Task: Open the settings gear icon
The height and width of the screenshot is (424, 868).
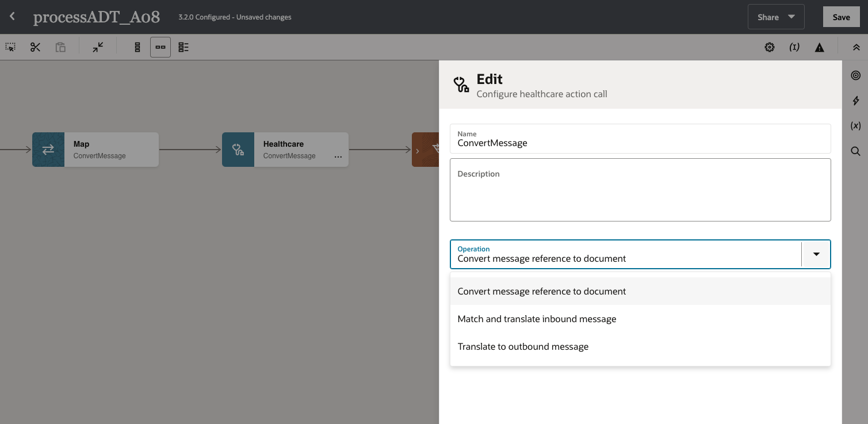Action: (770, 47)
